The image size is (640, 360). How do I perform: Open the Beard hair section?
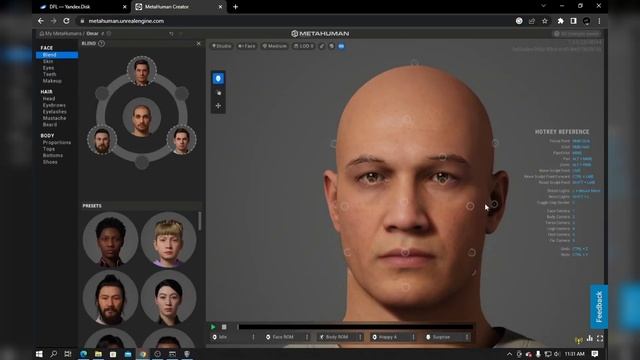[50, 124]
